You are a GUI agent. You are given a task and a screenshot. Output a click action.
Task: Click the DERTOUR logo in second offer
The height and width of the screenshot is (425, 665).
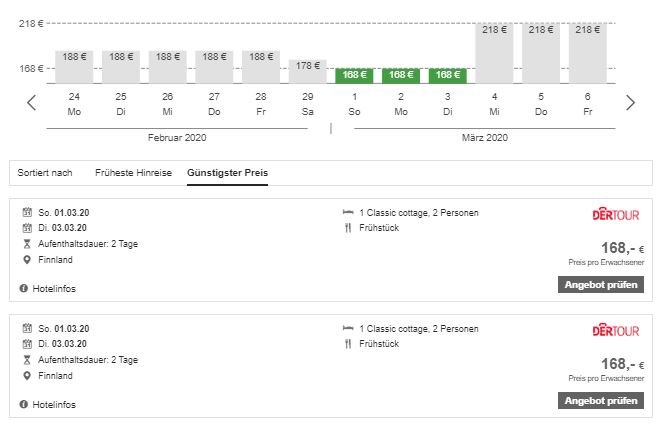click(616, 330)
